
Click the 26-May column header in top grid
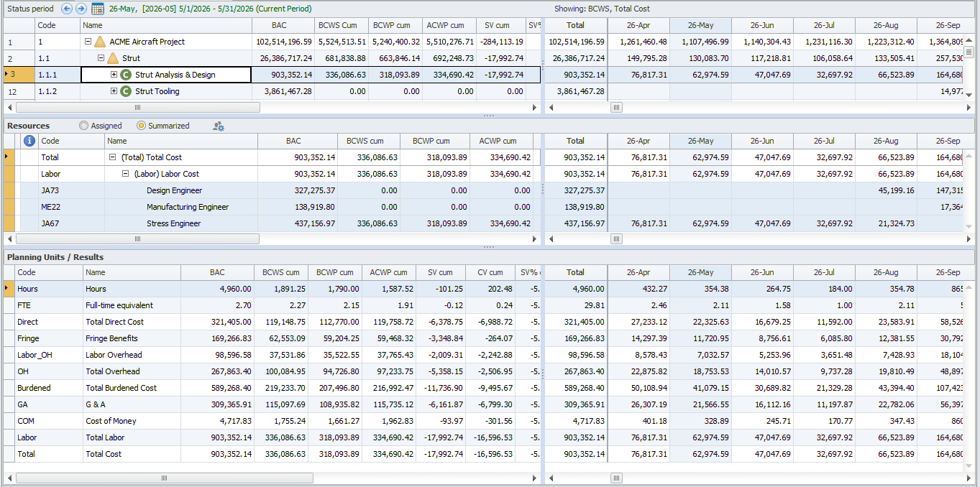[x=700, y=25]
